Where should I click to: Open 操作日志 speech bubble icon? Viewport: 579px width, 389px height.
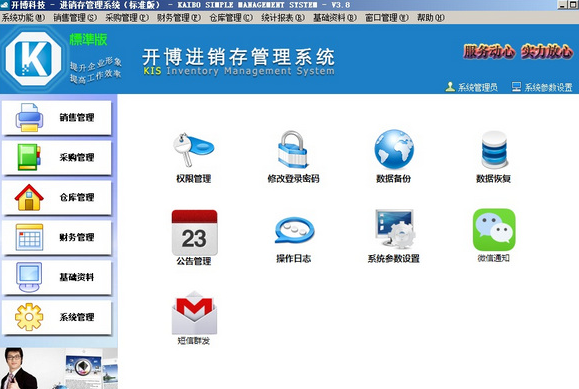294,231
